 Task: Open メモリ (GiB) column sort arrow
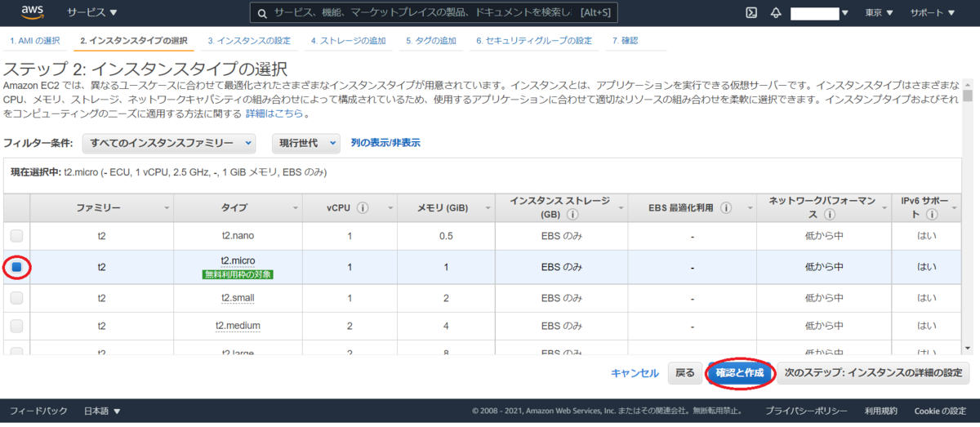(x=487, y=208)
